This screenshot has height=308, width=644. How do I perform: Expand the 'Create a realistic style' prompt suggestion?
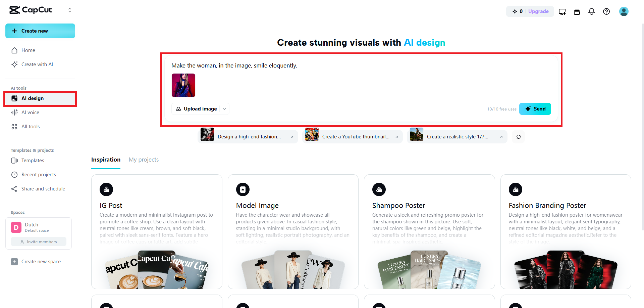click(500, 137)
